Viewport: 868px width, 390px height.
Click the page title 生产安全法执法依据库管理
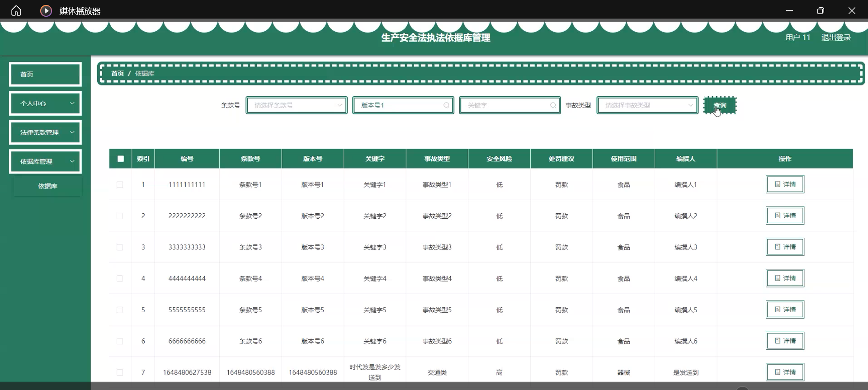(436, 38)
